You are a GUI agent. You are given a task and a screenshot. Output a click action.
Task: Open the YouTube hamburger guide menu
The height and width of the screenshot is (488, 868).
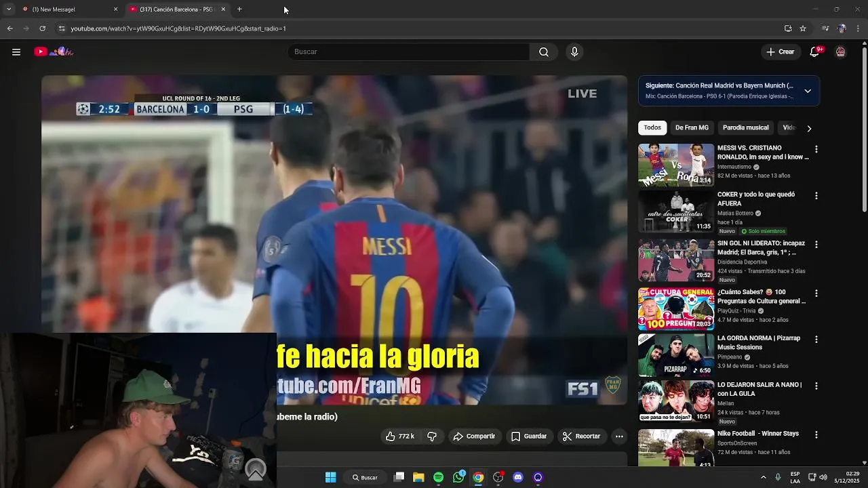(x=16, y=52)
